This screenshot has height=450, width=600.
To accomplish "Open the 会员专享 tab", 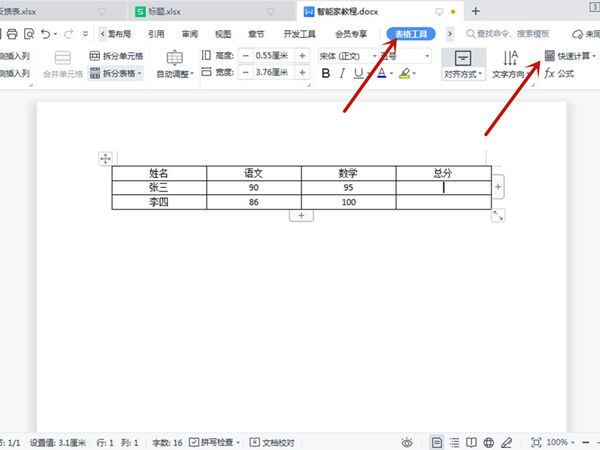I will (351, 34).
